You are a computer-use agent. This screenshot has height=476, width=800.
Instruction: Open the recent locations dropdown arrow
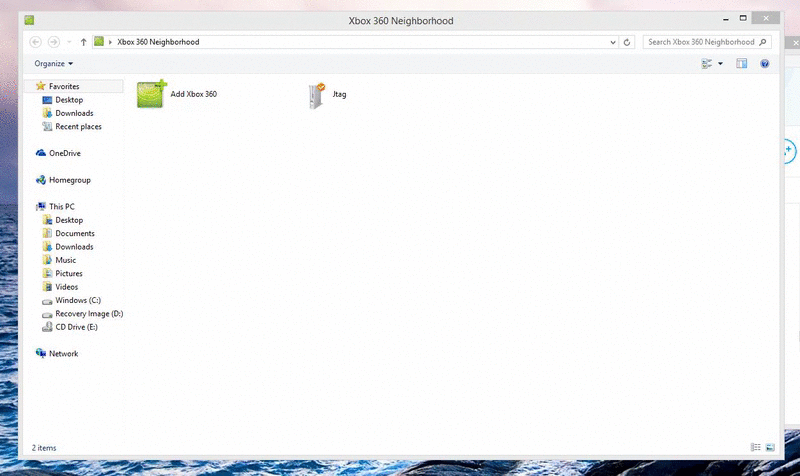point(69,42)
